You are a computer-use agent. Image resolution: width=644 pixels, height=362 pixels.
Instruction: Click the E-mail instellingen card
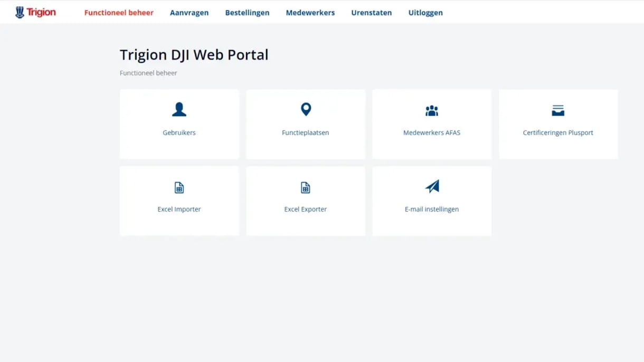pyautogui.click(x=432, y=201)
